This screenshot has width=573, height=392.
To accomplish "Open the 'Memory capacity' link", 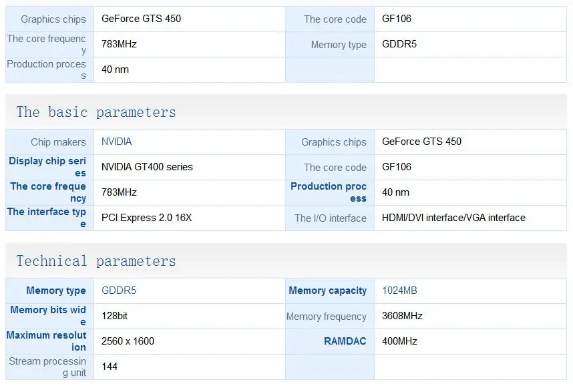I will pos(327,290).
